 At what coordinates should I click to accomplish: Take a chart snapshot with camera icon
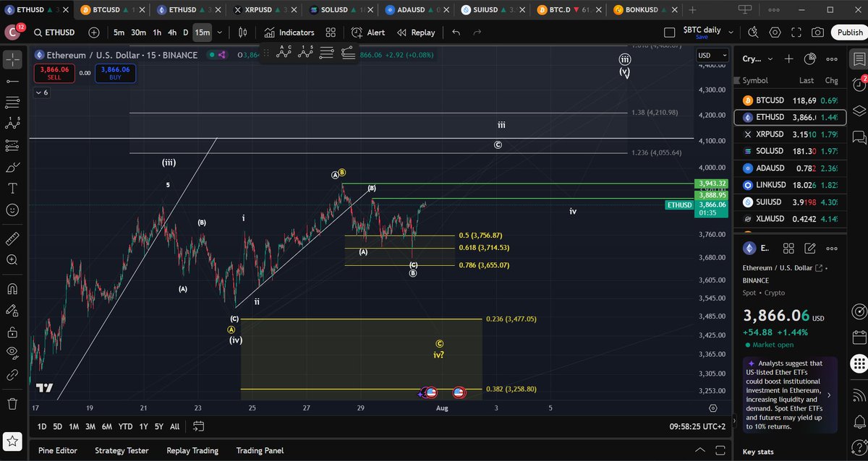click(x=817, y=33)
